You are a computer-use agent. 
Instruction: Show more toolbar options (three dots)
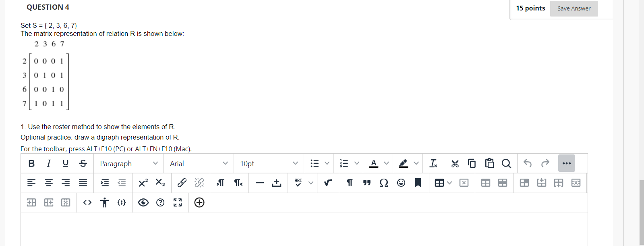tap(567, 163)
